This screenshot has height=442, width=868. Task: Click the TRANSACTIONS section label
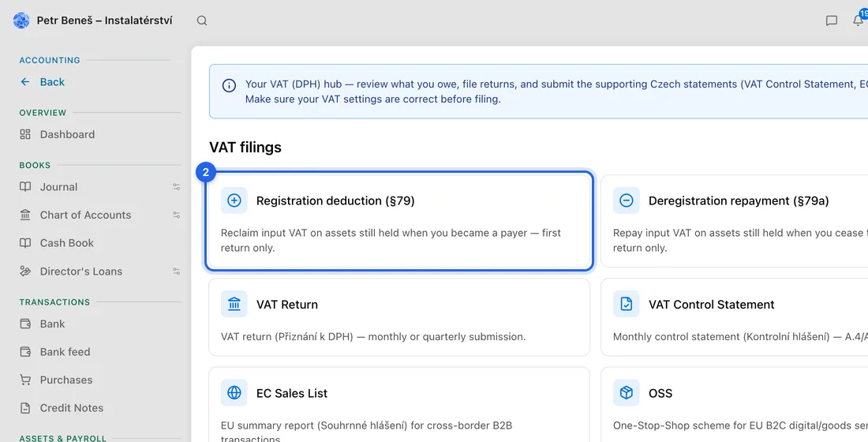pyautogui.click(x=54, y=302)
